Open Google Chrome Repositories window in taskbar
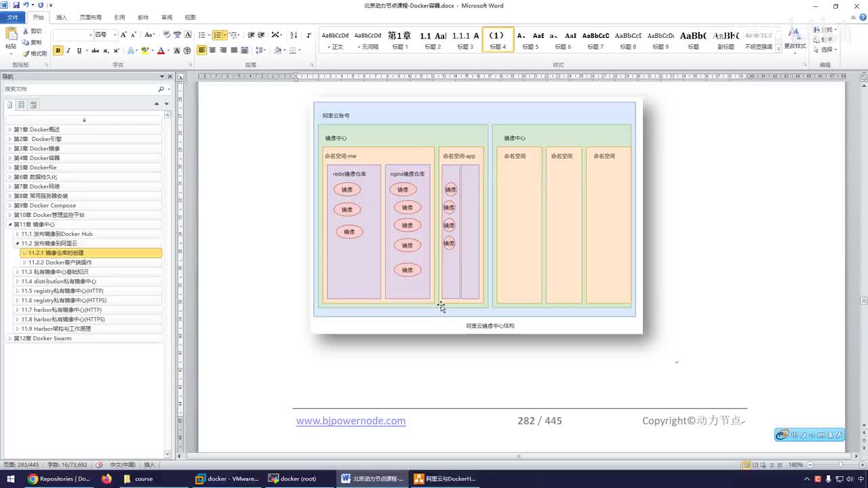Viewport: 868px width, 488px height. (x=60, y=479)
